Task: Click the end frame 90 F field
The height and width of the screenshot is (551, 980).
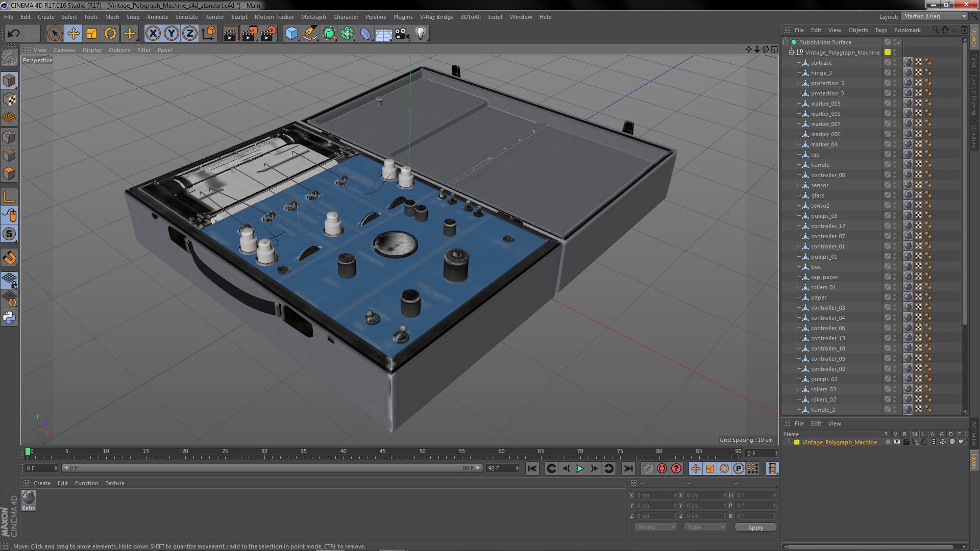Action: [503, 468]
